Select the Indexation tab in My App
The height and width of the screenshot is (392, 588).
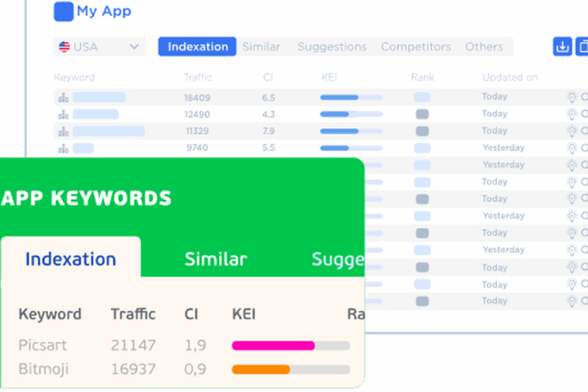[197, 47]
